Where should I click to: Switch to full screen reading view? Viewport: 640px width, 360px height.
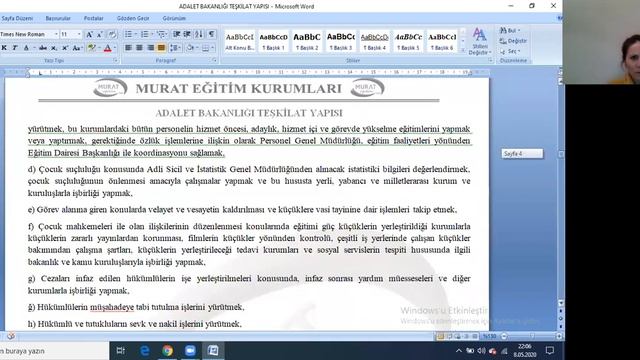point(449,336)
